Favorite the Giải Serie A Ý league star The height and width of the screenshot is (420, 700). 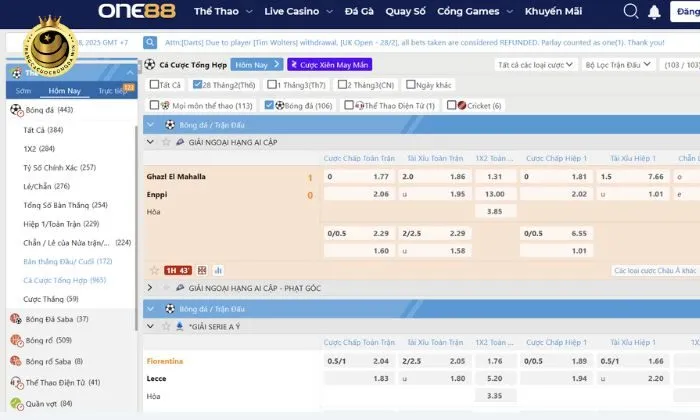(166, 326)
